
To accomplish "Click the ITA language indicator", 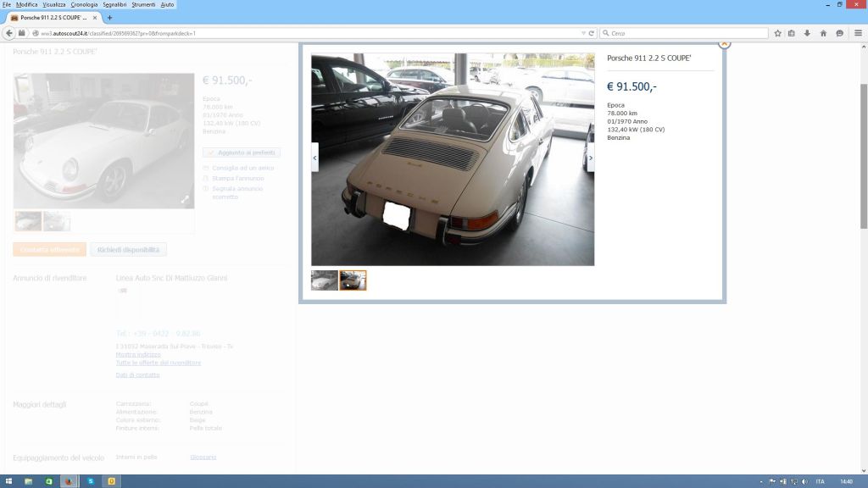I will tap(820, 482).
